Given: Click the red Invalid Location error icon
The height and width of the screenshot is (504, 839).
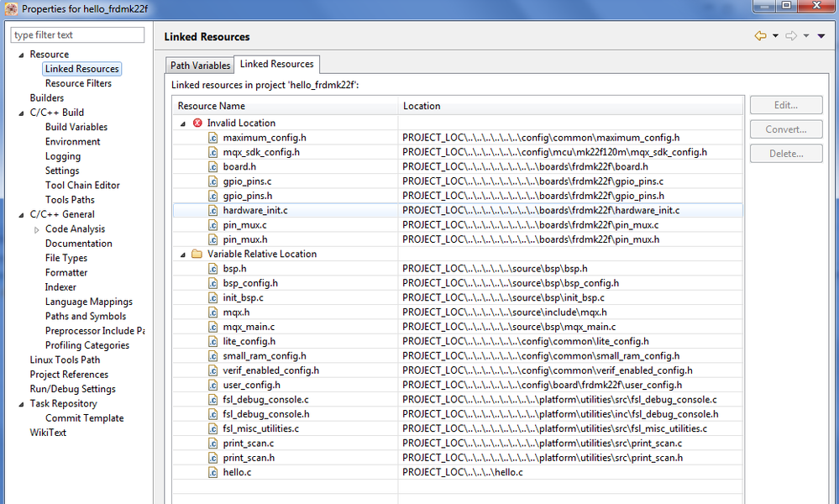Looking at the screenshot, I should point(197,123).
